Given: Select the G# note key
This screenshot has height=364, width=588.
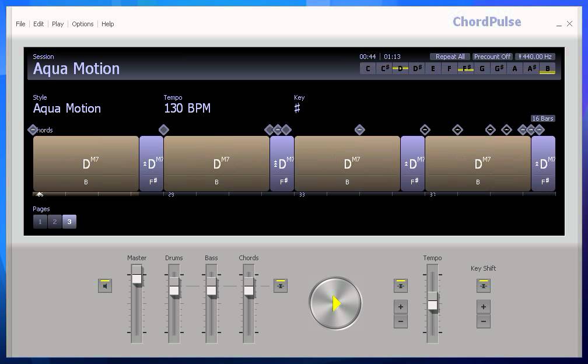Looking at the screenshot, I should pos(498,69).
